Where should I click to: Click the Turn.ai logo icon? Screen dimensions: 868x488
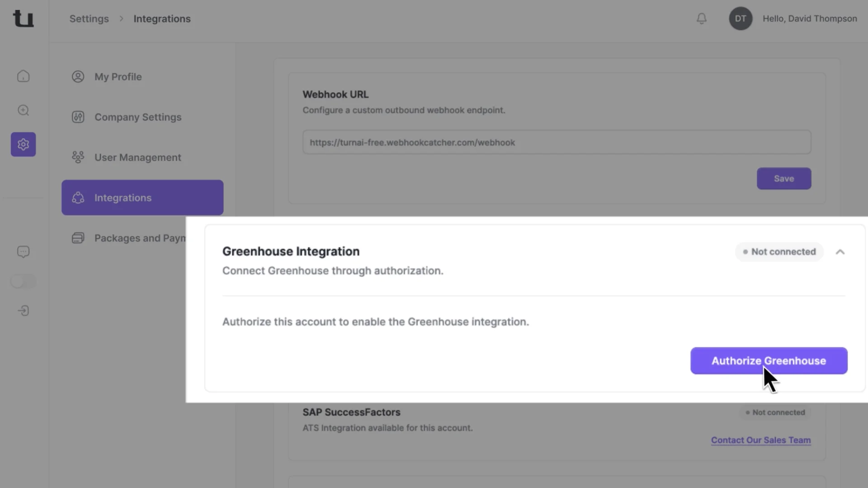pos(23,19)
